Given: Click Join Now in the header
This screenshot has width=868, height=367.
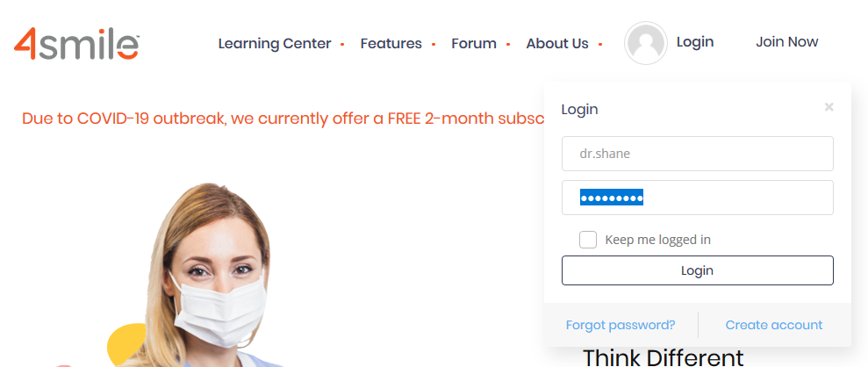Looking at the screenshot, I should click(786, 41).
